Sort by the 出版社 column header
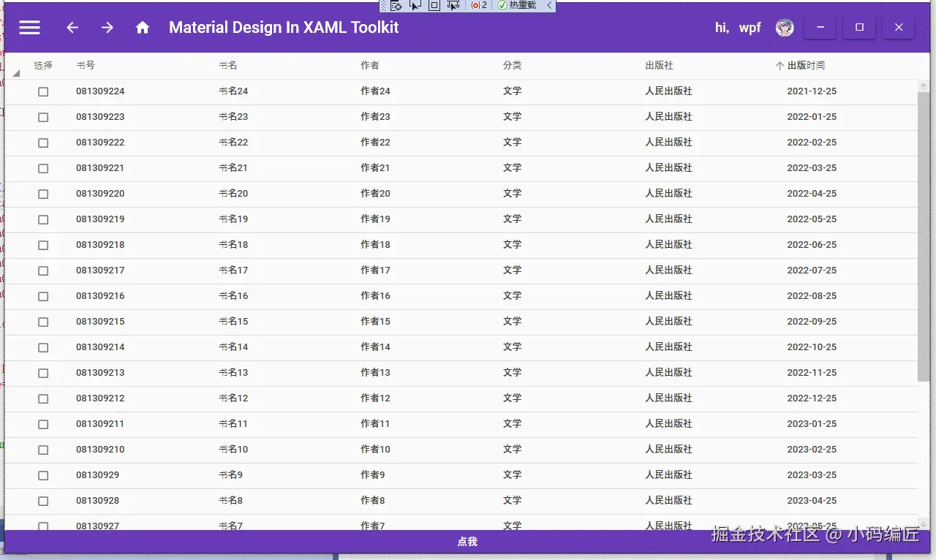Viewport: 936px width, 560px height. click(659, 65)
